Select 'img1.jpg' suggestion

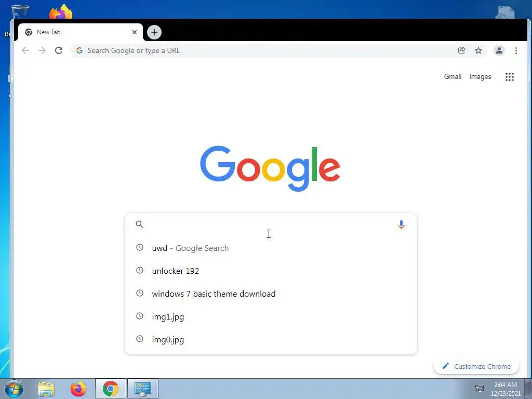click(271, 316)
